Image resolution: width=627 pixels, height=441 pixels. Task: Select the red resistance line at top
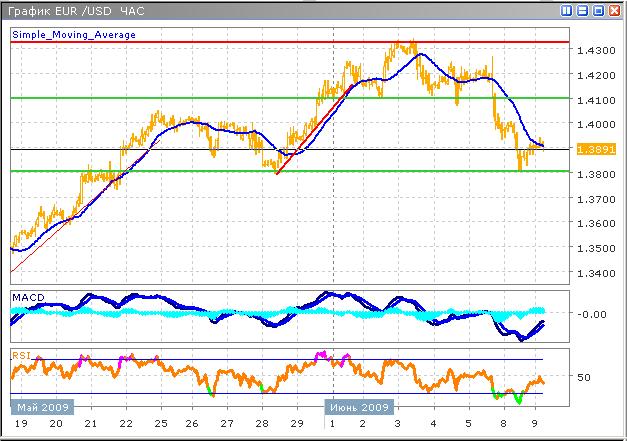pos(200,42)
